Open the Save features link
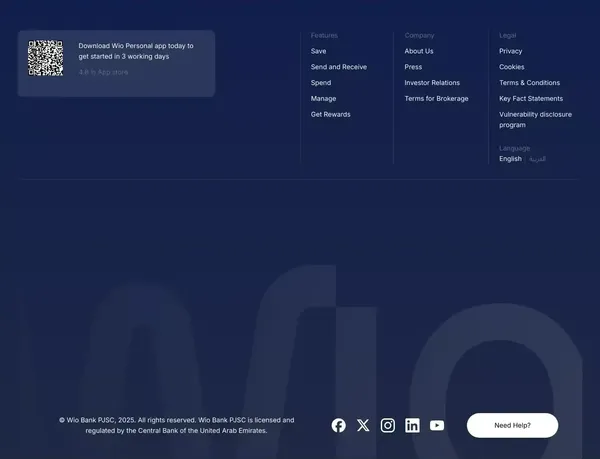600x459 pixels. (318, 51)
